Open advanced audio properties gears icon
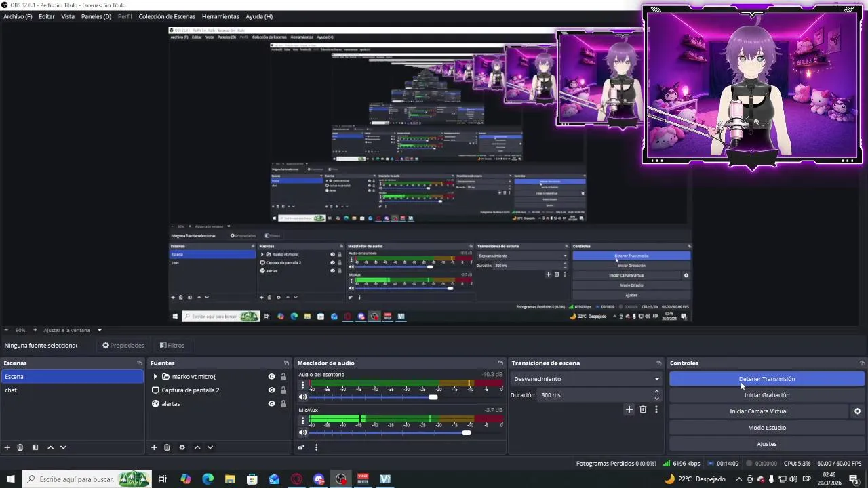This screenshot has width=868, height=488. [x=301, y=447]
